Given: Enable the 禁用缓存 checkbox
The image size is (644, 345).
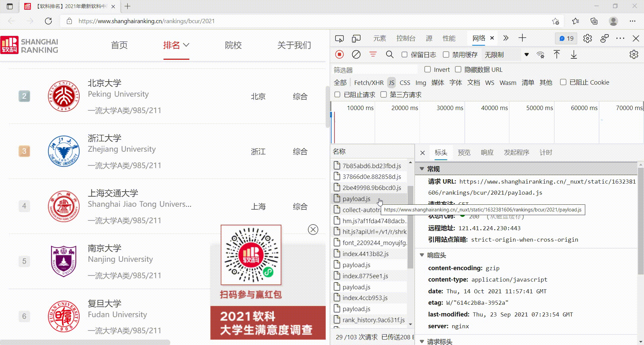Looking at the screenshot, I should coord(446,55).
